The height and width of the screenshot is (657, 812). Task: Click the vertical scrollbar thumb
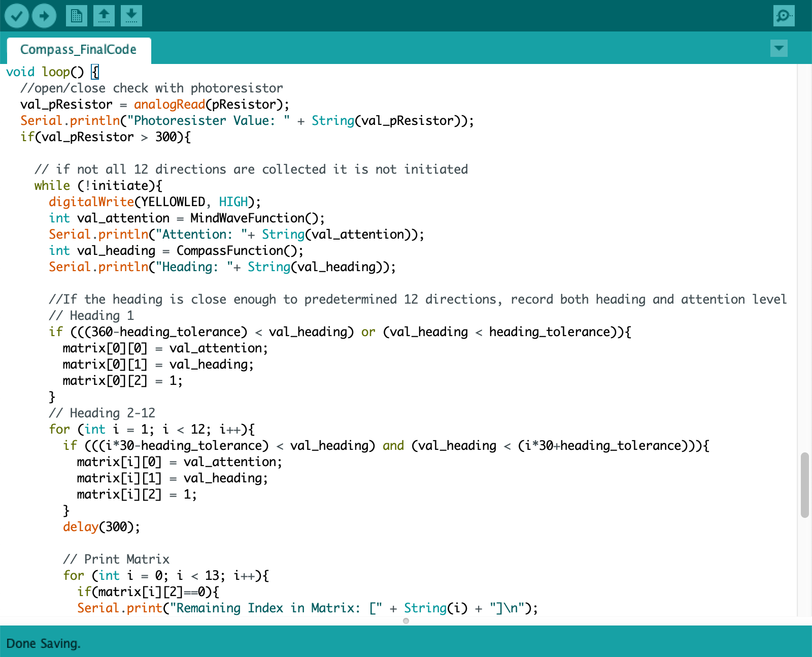click(x=804, y=485)
